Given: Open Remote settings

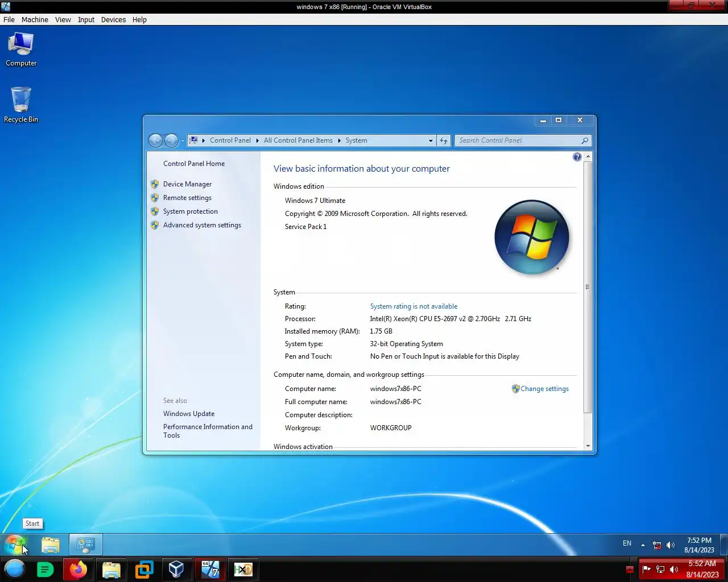Looking at the screenshot, I should pos(187,198).
